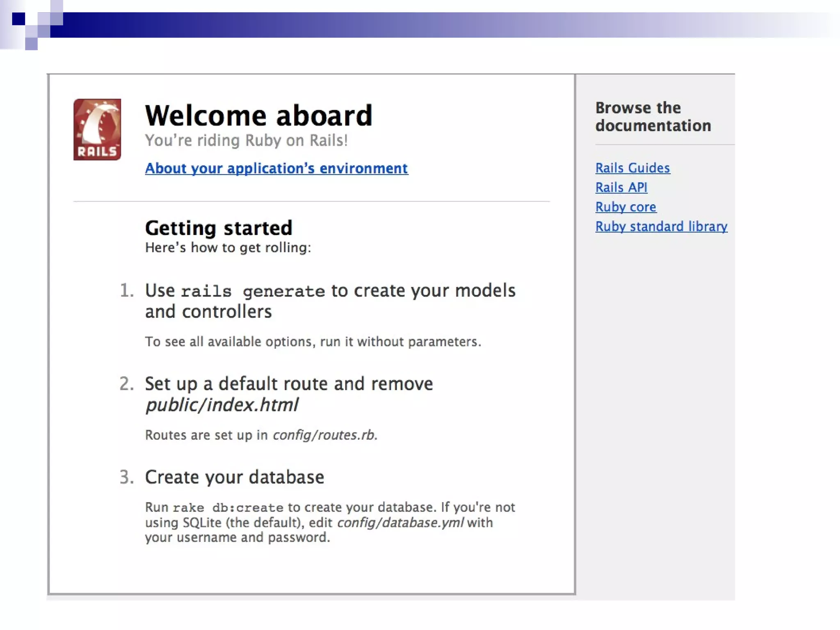Click the Getting started heading
The image size is (840, 630).
point(219,228)
